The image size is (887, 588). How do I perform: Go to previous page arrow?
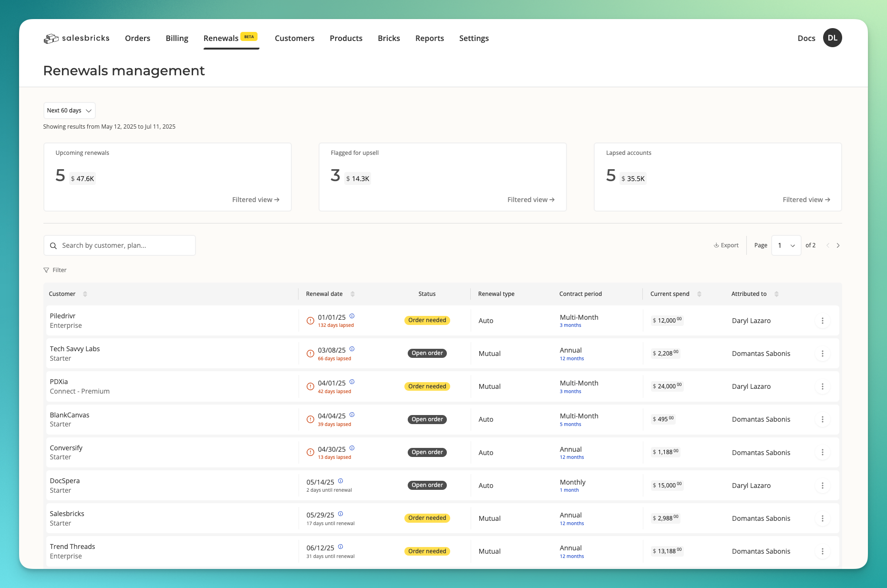point(828,245)
